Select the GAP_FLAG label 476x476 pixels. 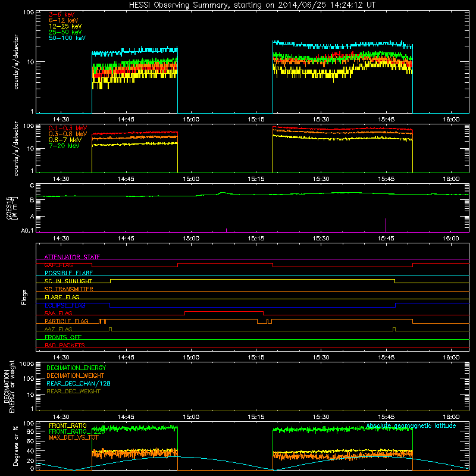pyautogui.click(x=58, y=265)
